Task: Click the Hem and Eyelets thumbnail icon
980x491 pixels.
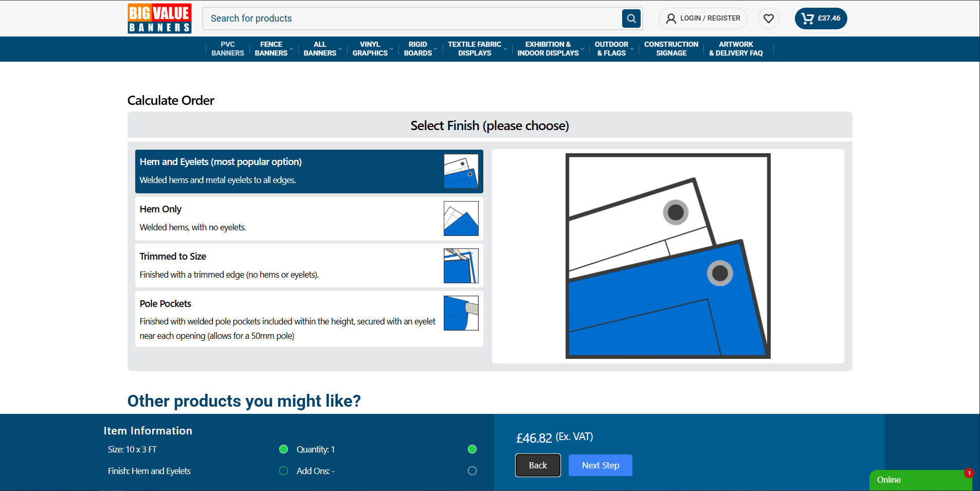Action: coord(461,171)
